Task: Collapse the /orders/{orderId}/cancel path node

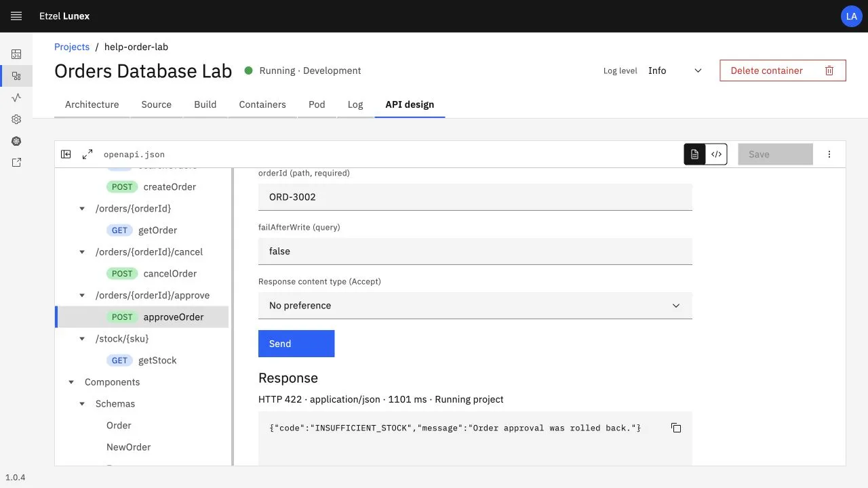Action: coord(82,252)
